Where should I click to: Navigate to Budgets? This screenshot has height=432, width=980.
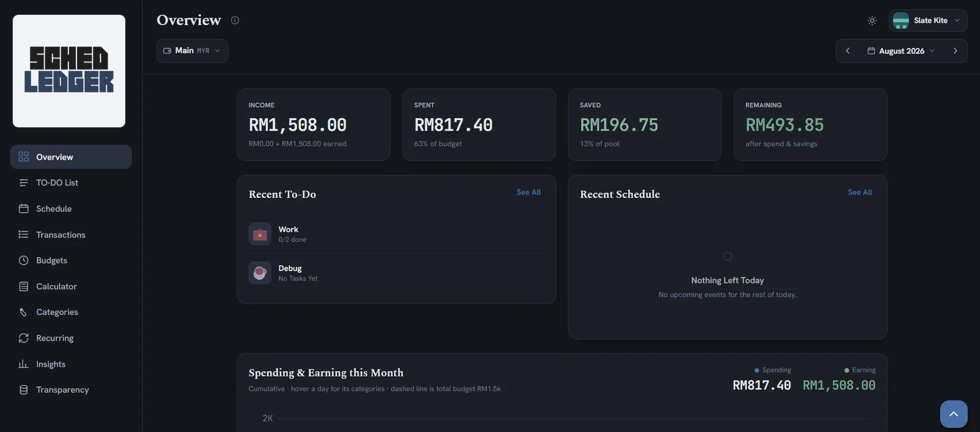[71, 260]
